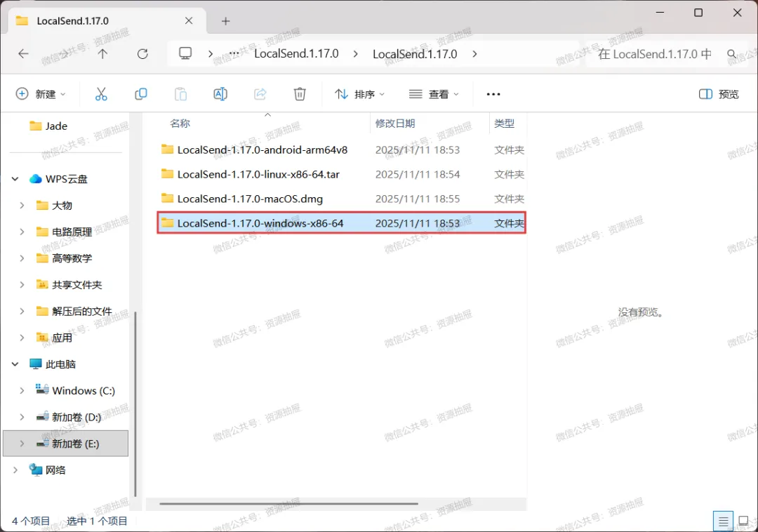
Task: Open 新加卷 (E:) drive
Action: coord(66,444)
